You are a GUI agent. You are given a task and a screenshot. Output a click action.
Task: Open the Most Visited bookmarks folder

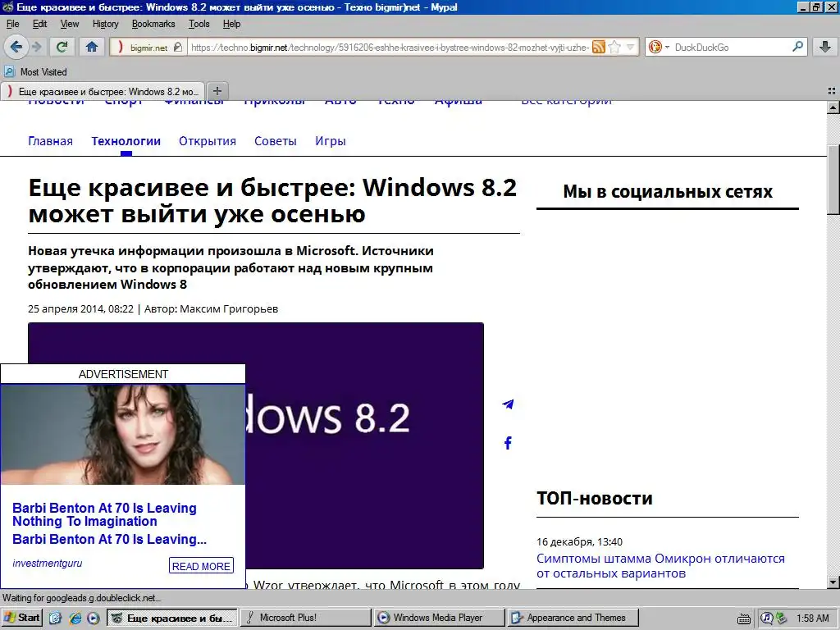(36, 72)
